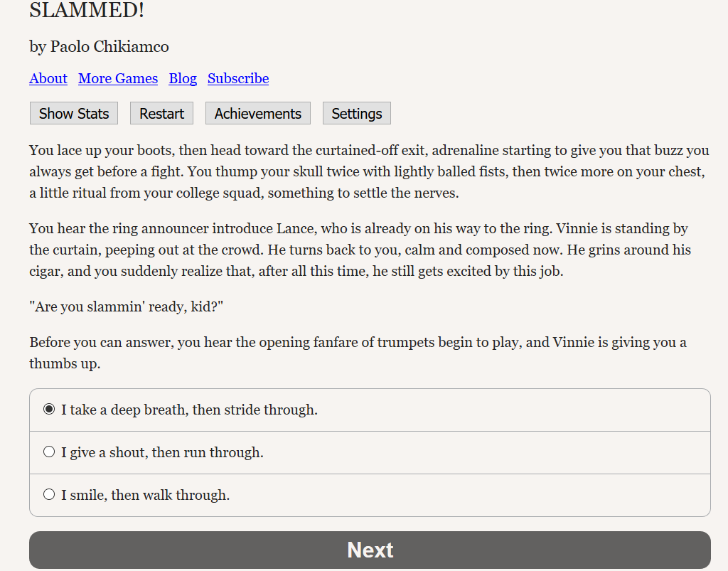The height and width of the screenshot is (571, 728).
Task: Click the 'by Paolo Chikiamco' author line
Action: click(99, 46)
